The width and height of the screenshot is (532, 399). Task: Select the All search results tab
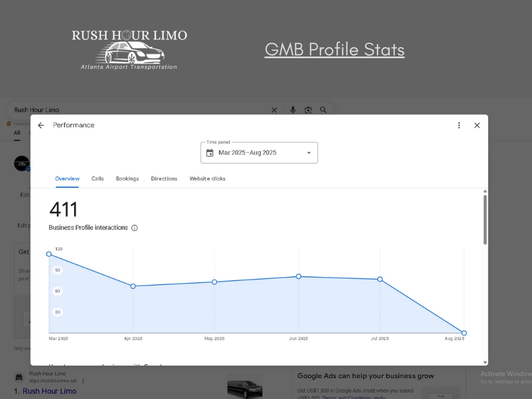click(x=17, y=132)
